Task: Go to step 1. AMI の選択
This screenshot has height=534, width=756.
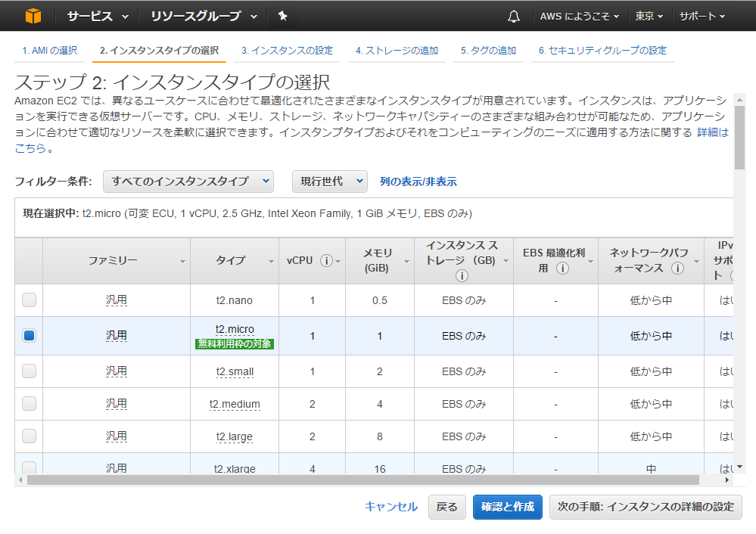Action: pos(50,51)
